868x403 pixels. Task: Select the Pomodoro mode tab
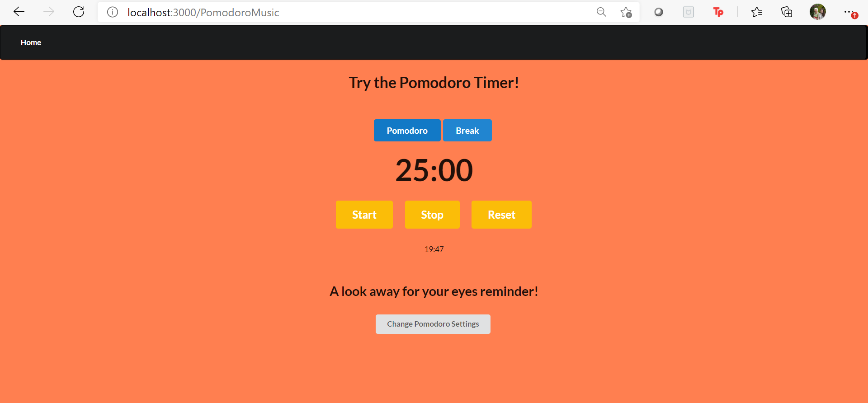(x=407, y=131)
